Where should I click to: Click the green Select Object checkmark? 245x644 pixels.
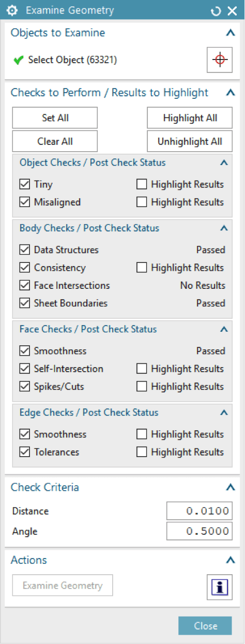pyautogui.click(x=19, y=60)
